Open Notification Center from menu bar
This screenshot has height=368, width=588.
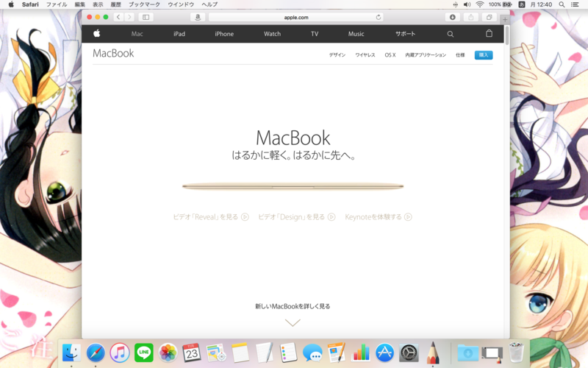575,4
